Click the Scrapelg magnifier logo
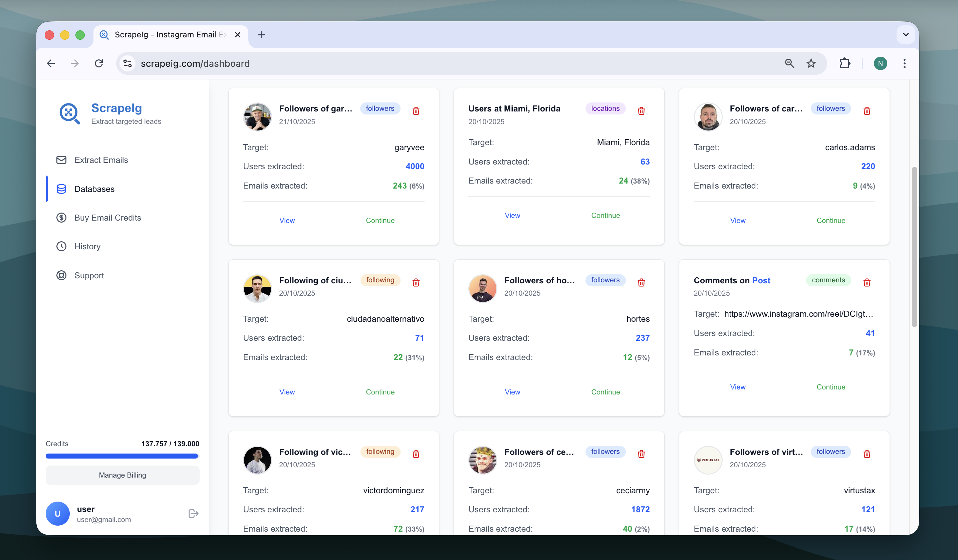 [x=69, y=113]
